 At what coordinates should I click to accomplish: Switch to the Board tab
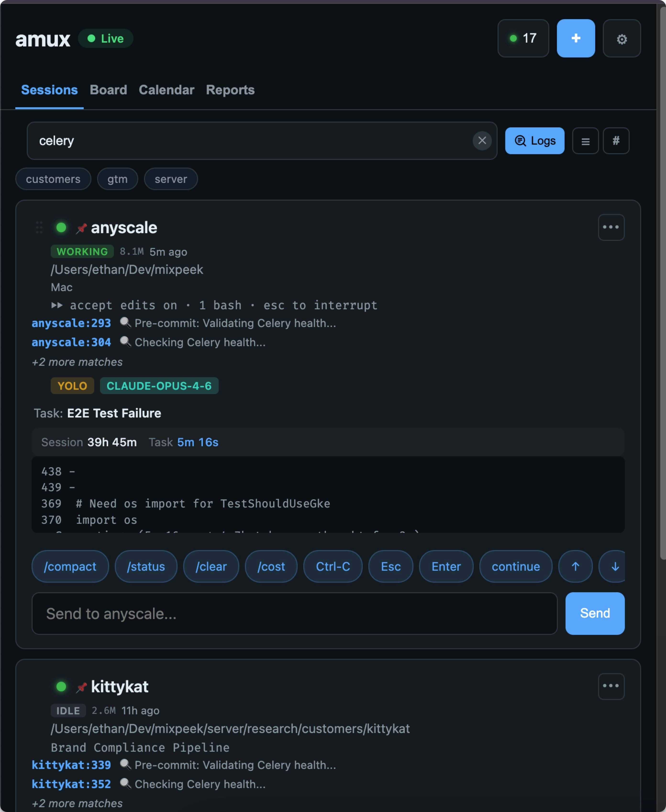click(108, 90)
